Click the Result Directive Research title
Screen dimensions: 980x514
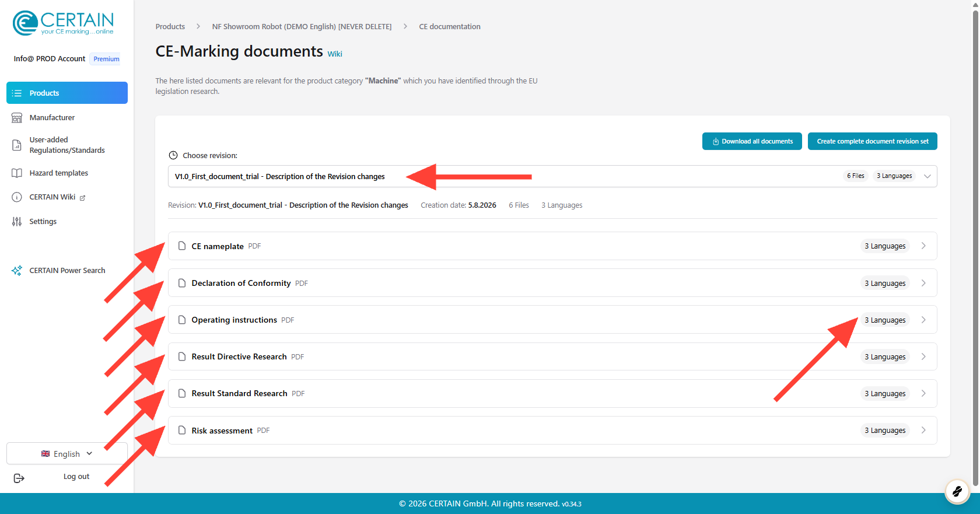[x=239, y=356]
